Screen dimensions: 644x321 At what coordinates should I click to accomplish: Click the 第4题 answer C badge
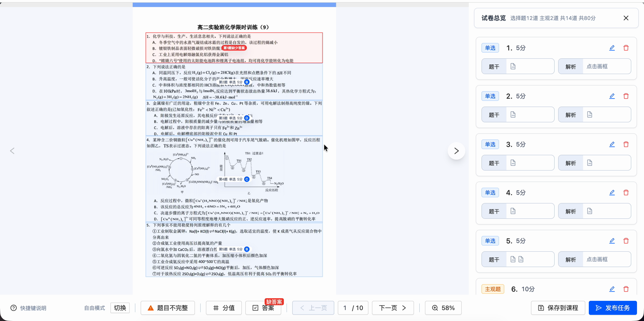pos(247,179)
